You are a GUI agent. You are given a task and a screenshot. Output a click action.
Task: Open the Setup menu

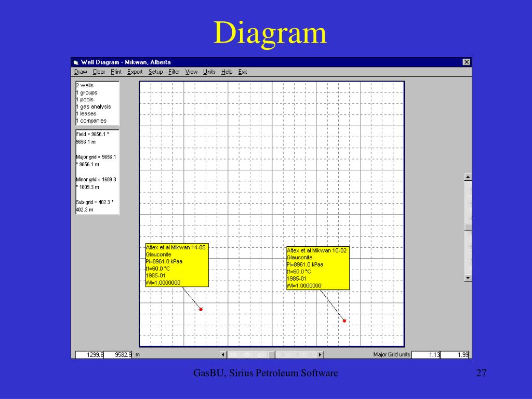tap(155, 72)
